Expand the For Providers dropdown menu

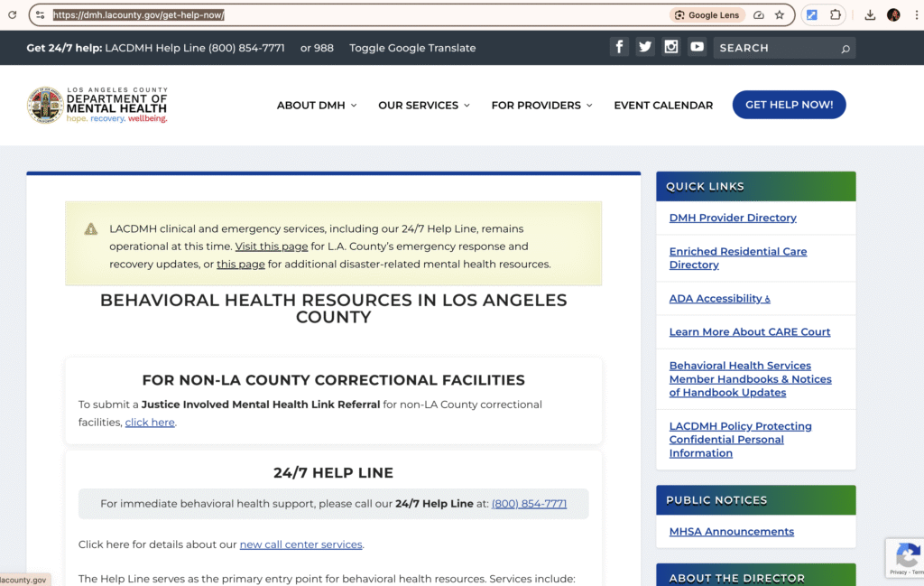pos(541,106)
